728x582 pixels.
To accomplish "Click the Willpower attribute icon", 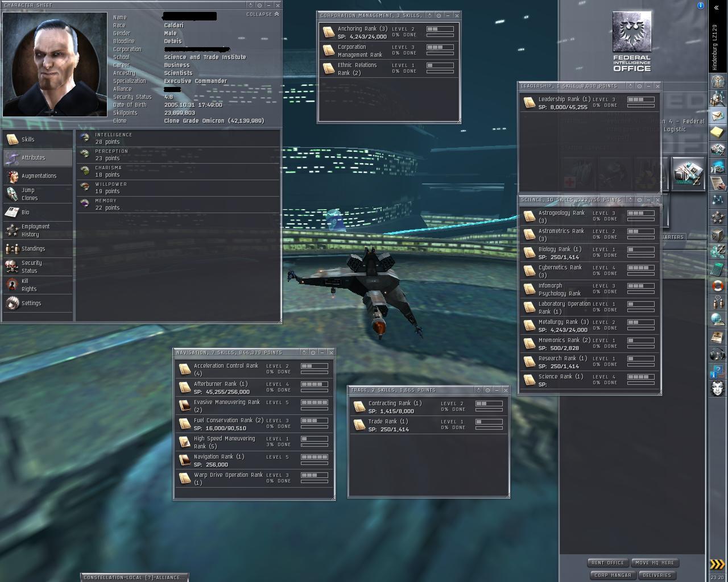I will tap(85, 187).
